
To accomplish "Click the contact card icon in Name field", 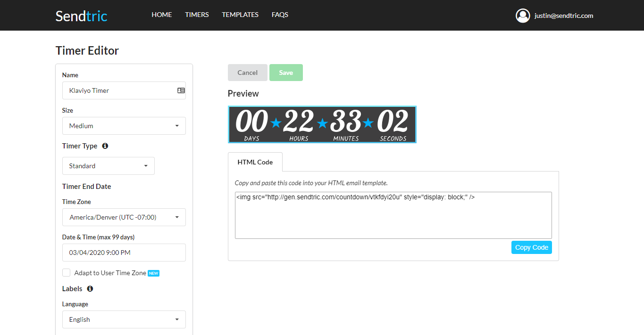I will pyautogui.click(x=181, y=90).
